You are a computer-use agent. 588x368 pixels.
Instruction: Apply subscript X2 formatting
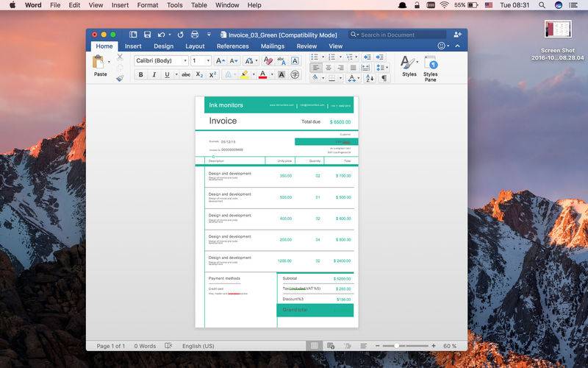(199, 75)
